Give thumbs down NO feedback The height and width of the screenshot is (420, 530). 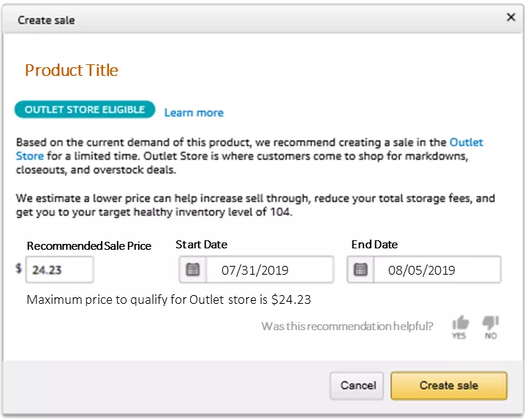click(x=491, y=326)
